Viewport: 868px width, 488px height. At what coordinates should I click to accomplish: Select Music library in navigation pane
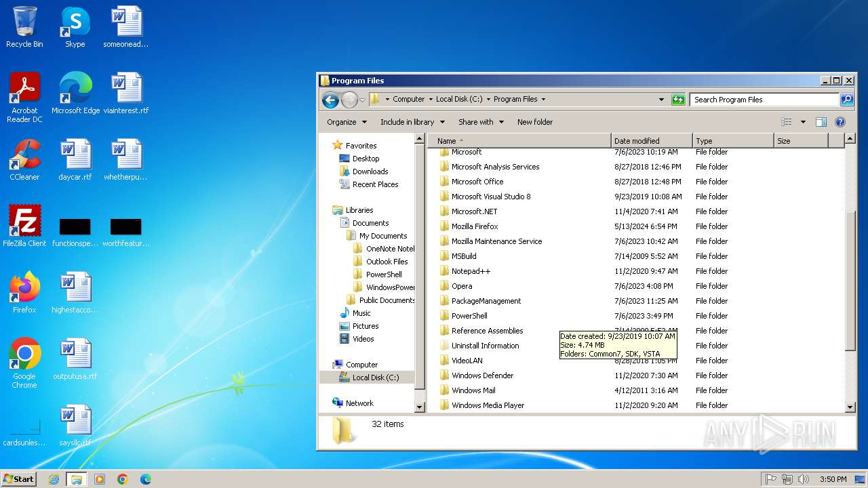click(x=361, y=313)
